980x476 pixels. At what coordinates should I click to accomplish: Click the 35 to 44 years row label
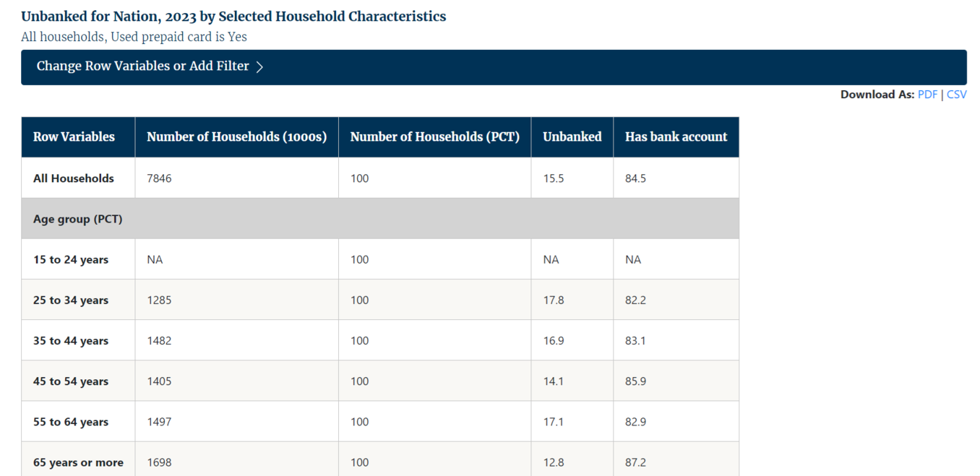coord(71,341)
